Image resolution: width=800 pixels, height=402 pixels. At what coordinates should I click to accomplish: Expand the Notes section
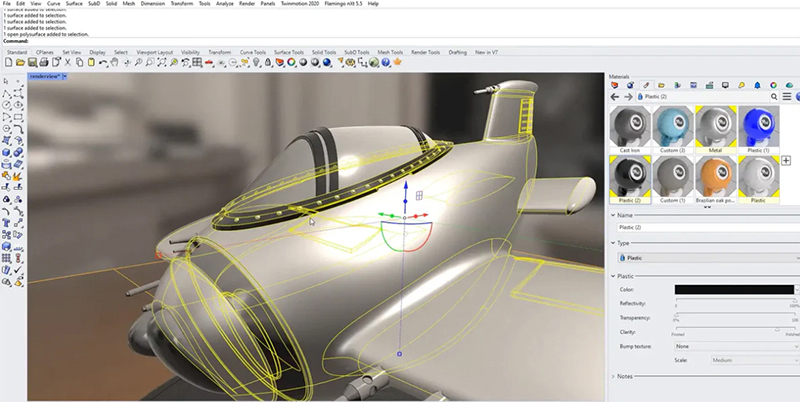[612, 376]
